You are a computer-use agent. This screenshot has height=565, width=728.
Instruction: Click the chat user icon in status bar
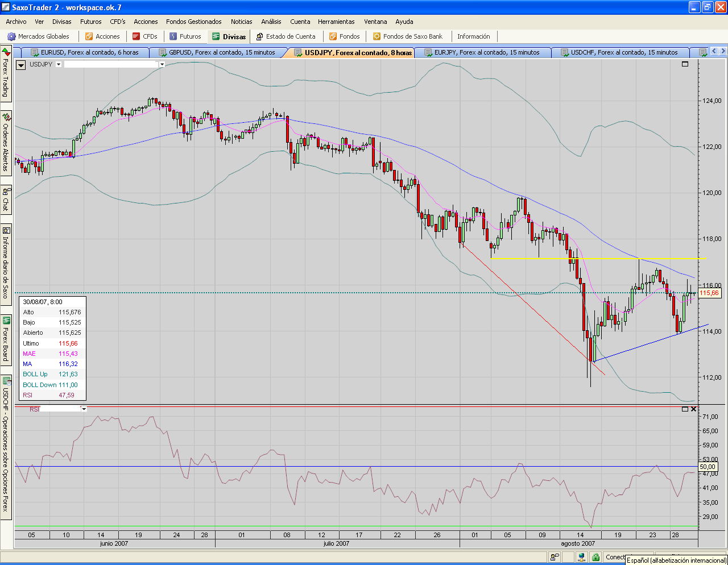point(554,558)
